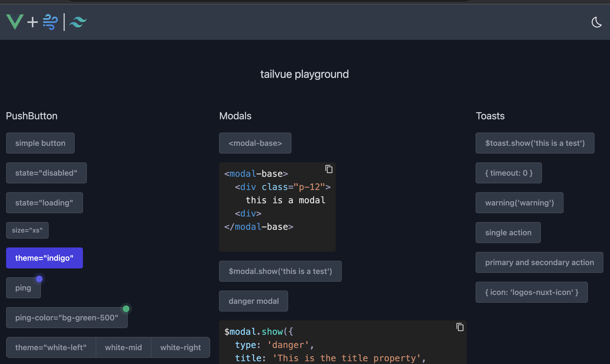Click the theme="indigo" button
The image size is (610, 364).
coord(44,258)
